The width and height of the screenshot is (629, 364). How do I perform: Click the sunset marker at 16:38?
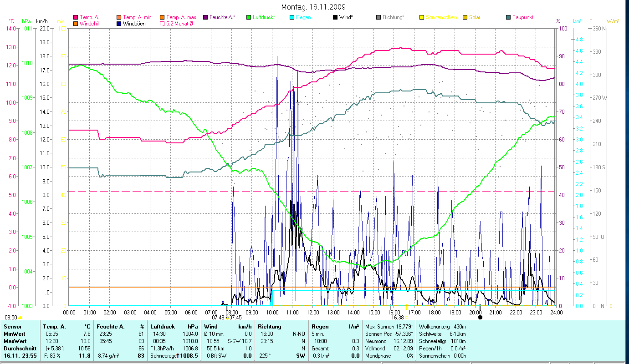[406, 307]
